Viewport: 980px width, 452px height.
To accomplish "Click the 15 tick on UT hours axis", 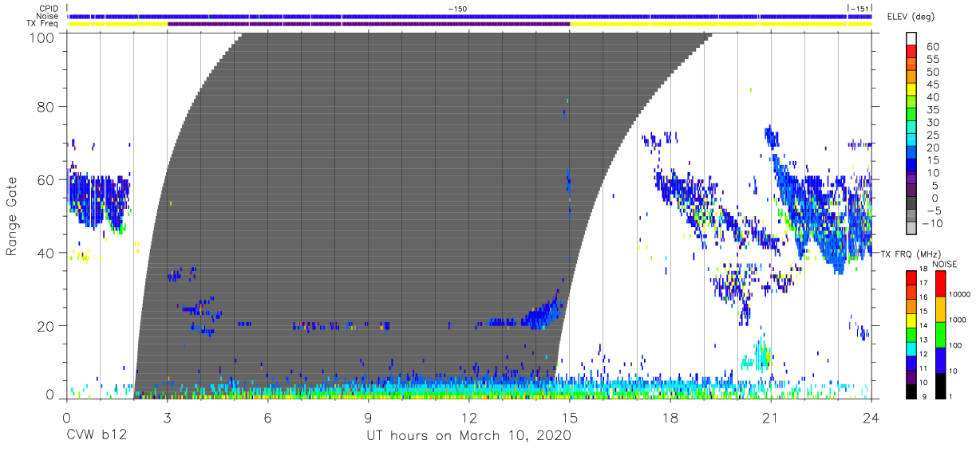I will (x=570, y=417).
